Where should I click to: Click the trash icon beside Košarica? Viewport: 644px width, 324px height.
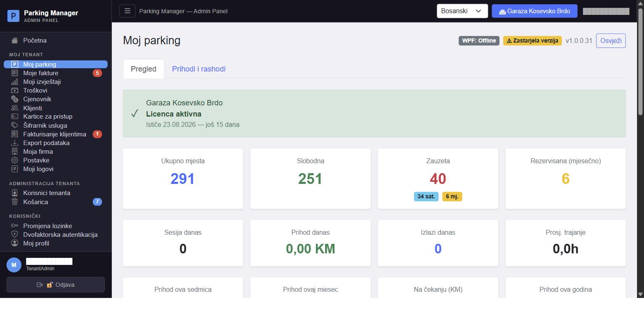click(x=15, y=202)
